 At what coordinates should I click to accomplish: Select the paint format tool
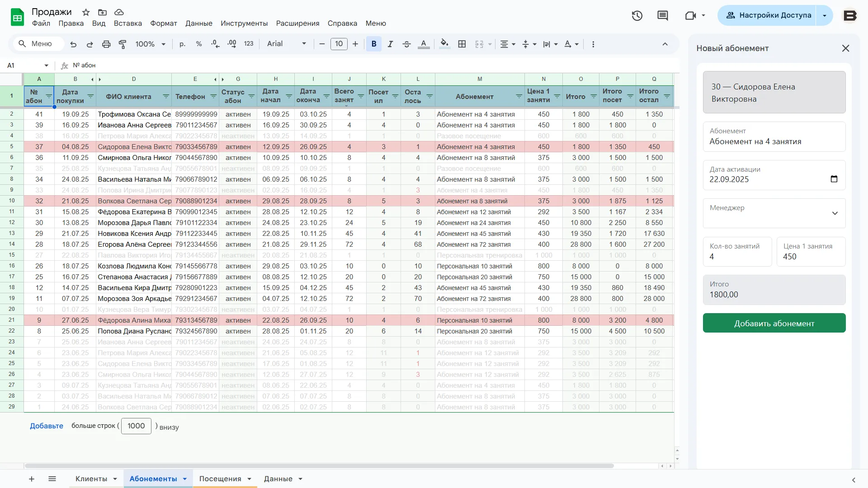click(123, 44)
